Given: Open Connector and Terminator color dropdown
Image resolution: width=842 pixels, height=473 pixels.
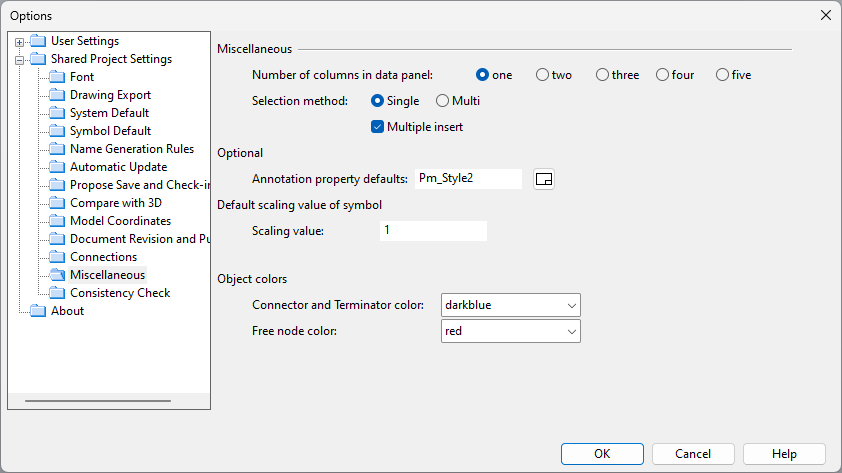Looking at the screenshot, I should point(510,305).
